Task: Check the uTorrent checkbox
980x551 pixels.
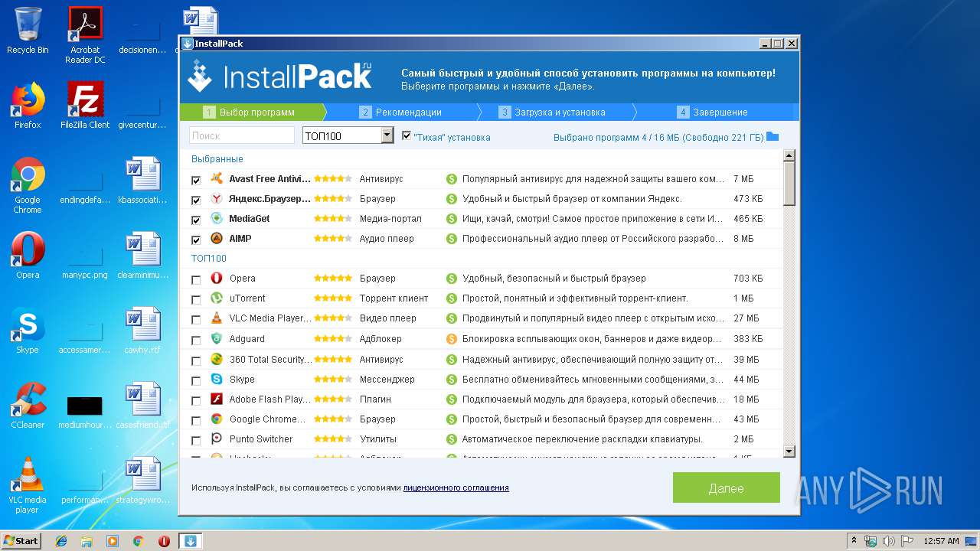Action: (196, 299)
